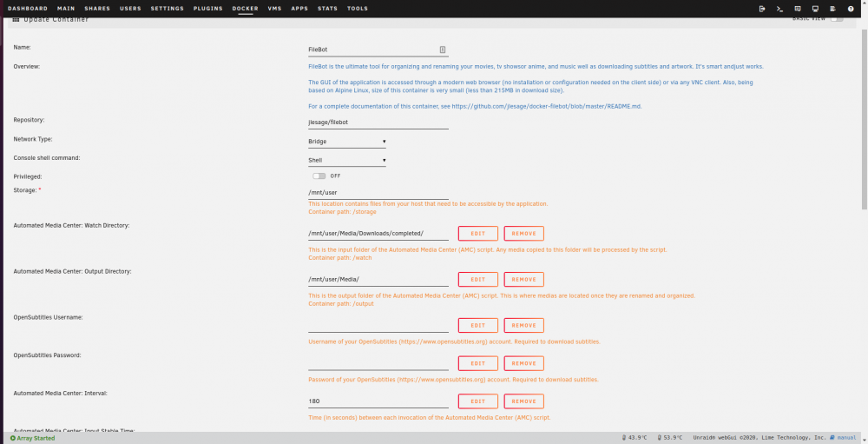Open the Tools tab
Image resolution: width=868 pixels, height=444 pixels.
[358, 9]
